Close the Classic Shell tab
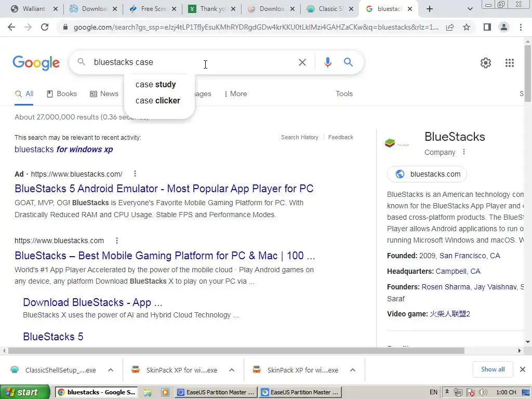The width and height of the screenshot is (532, 399). pyautogui.click(x=351, y=9)
